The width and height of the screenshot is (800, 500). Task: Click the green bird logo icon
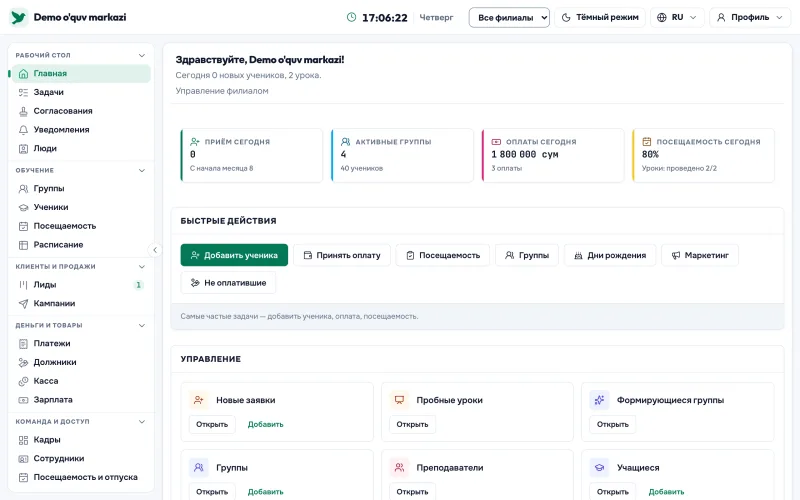(18, 17)
